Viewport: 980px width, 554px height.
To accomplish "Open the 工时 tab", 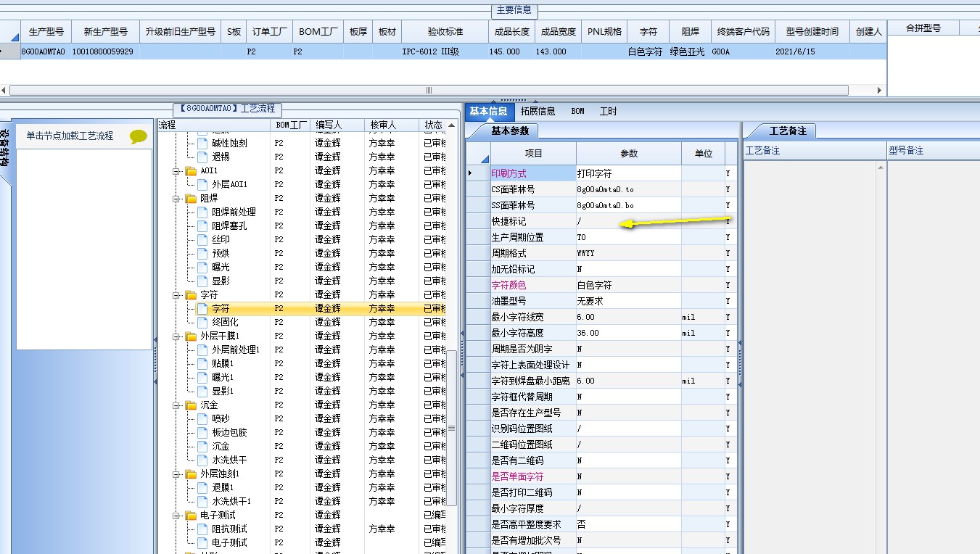I will [x=608, y=111].
